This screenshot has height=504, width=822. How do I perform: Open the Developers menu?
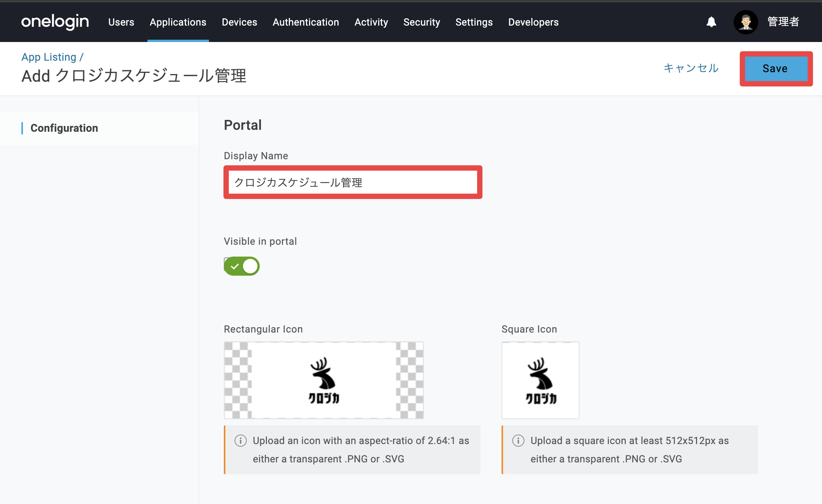click(533, 22)
